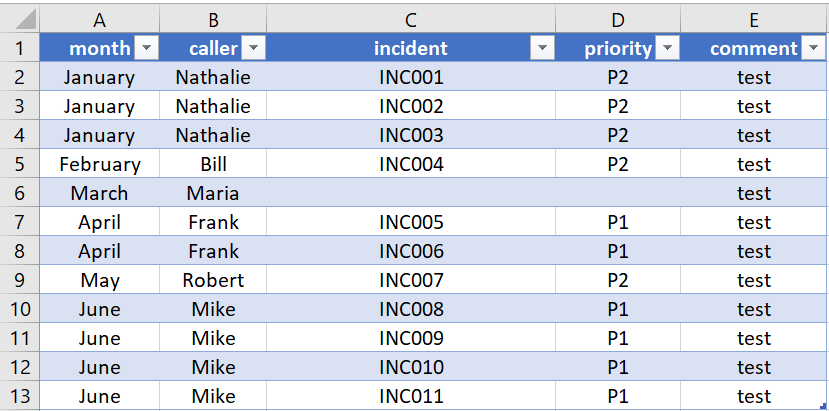This screenshot has width=829, height=411.
Task: Click cell containing INC011
Action: pos(411,396)
